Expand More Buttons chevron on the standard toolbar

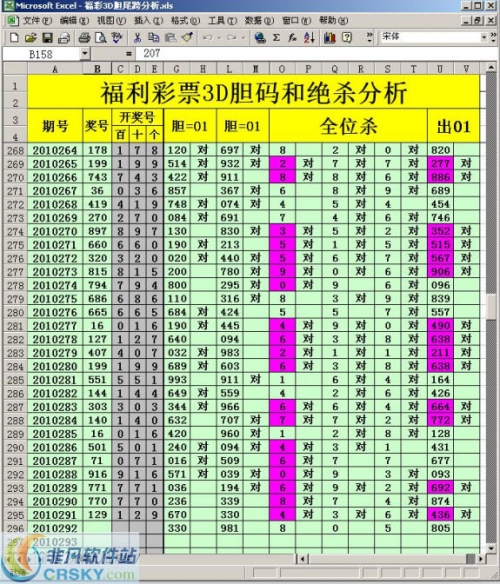click(x=369, y=37)
